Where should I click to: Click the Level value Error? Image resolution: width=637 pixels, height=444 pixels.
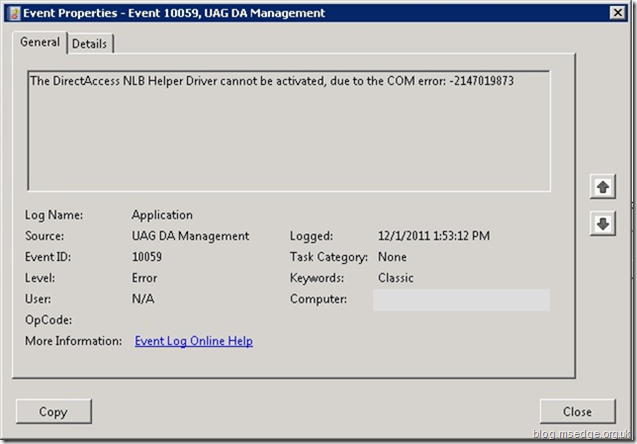(144, 278)
